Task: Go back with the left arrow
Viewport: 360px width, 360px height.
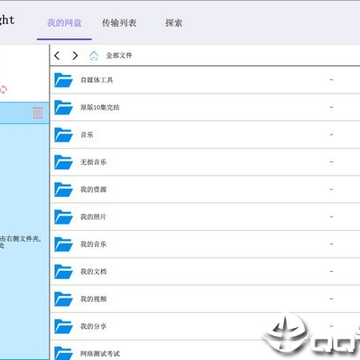Action: (x=57, y=56)
